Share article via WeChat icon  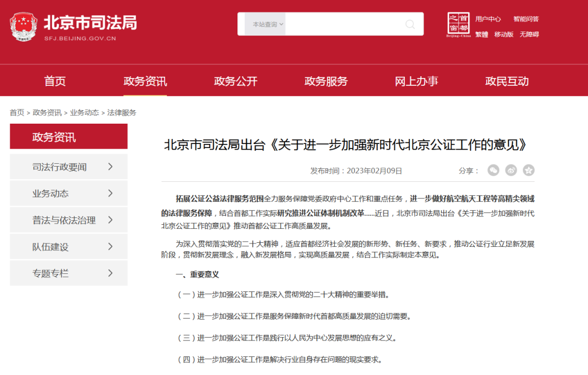click(493, 171)
